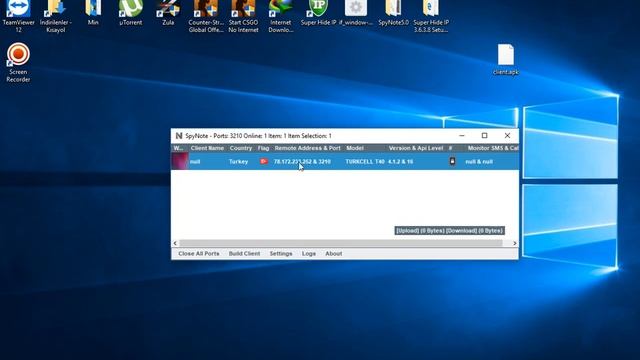Click the SpyNote N logo in title bar

(x=179, y=136)
